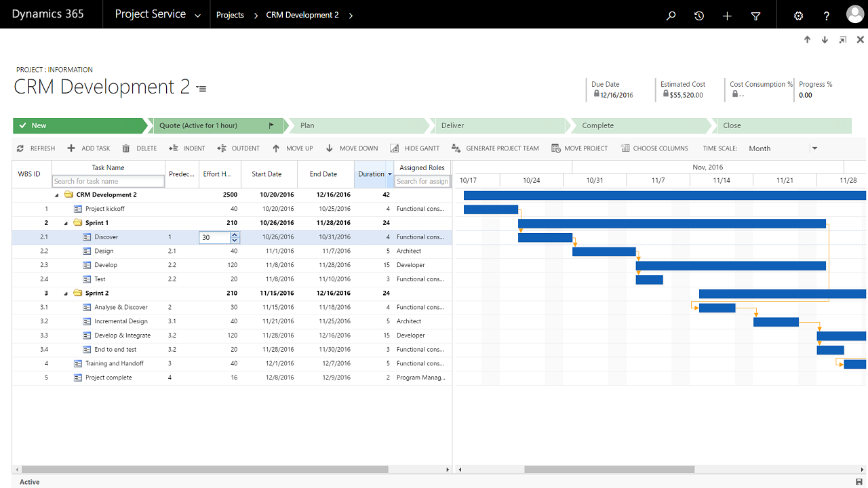
Task: Select the Deliver process stage
Action: coord(498,125)
